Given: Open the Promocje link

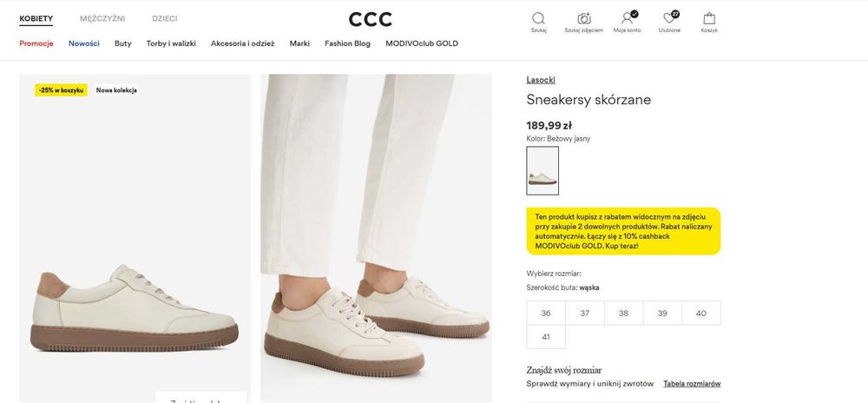Looking at the screenshot, I should tap(36, 43).
